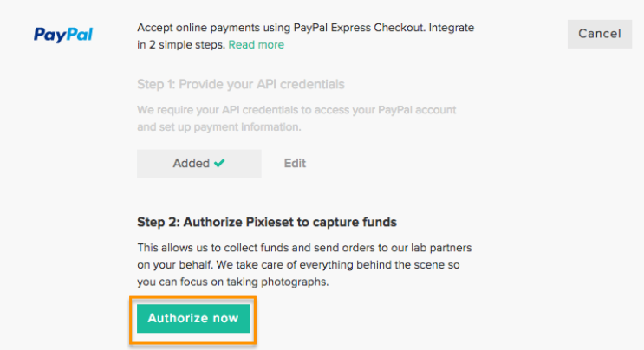Open the Read more link

coord(257,44)
